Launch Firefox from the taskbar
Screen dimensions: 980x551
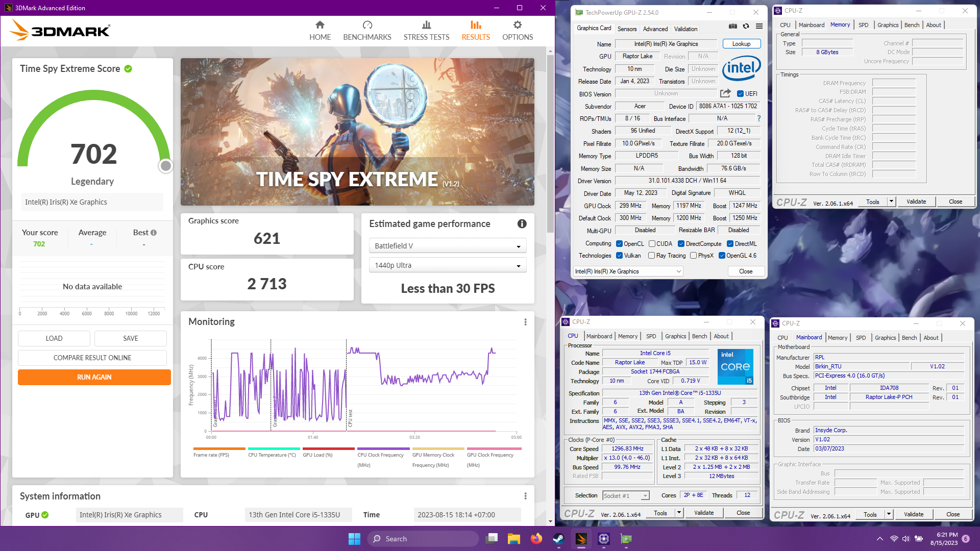[x=536, y=539]
